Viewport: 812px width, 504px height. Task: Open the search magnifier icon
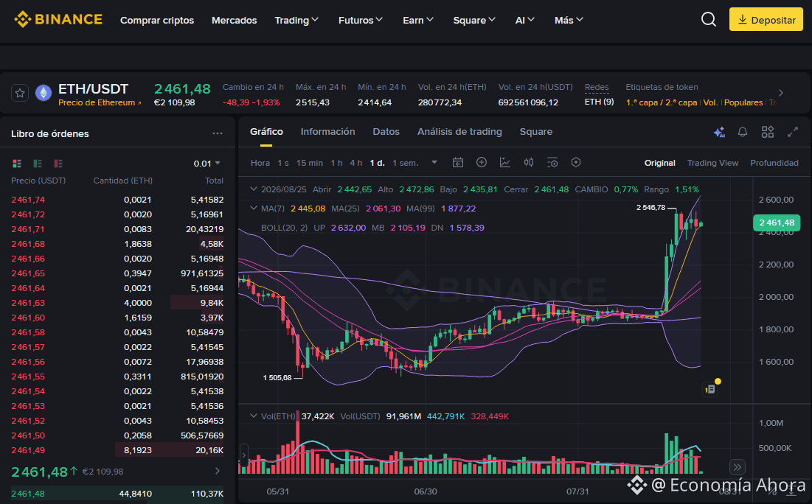[x=709, y=20]
